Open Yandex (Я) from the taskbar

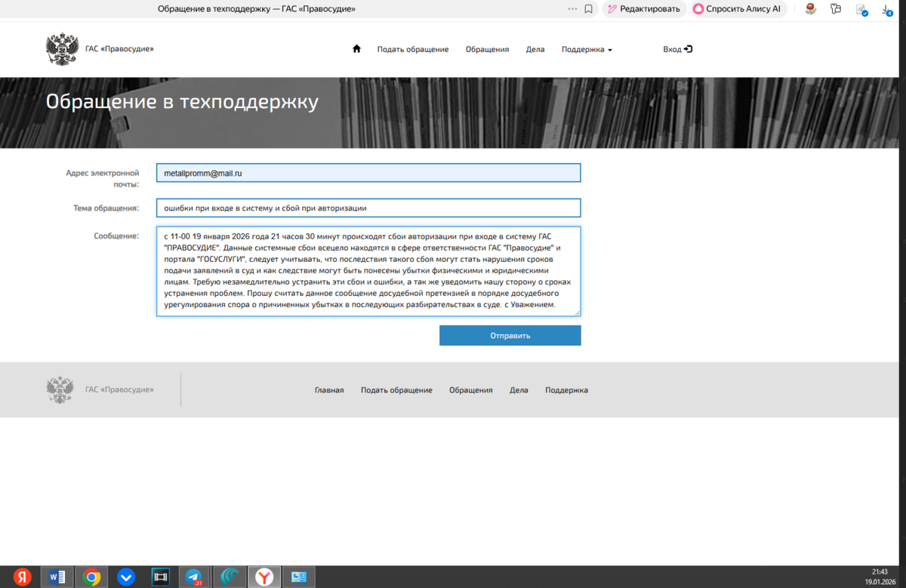(22, 577)
